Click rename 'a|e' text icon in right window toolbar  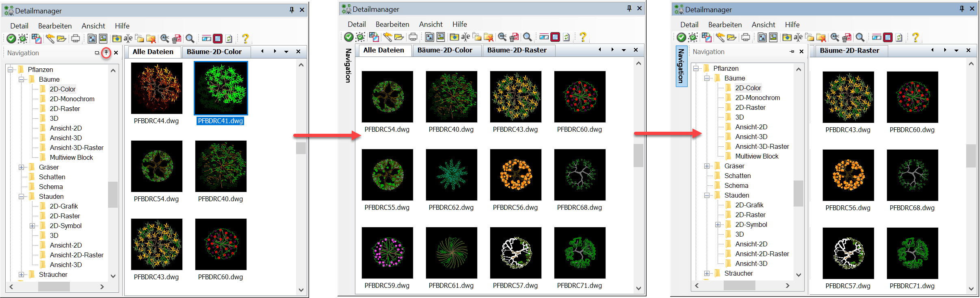pos(798,37)
